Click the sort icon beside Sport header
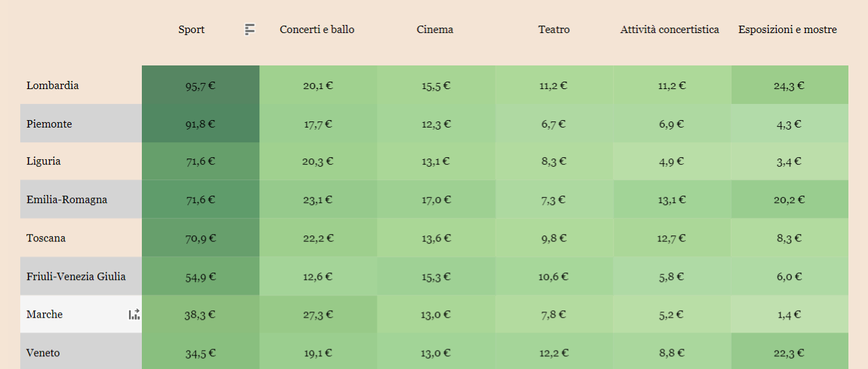The width and height of the screenshot is (868, 369). [250, 30]
